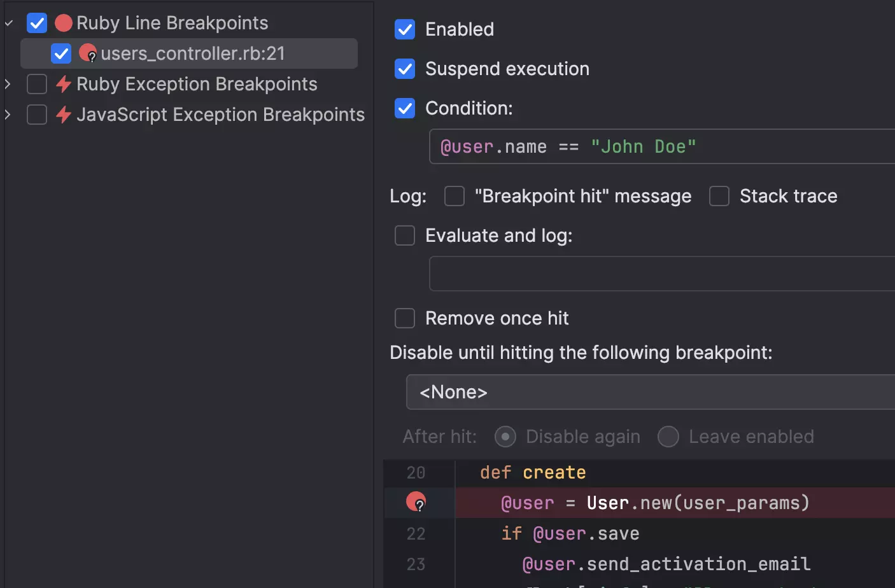Image resolution: width=895 pixels, height=588 pixels.
Task: Click the JavaScript Exception Breakpoints lightning icon
Action: [63, 115]
